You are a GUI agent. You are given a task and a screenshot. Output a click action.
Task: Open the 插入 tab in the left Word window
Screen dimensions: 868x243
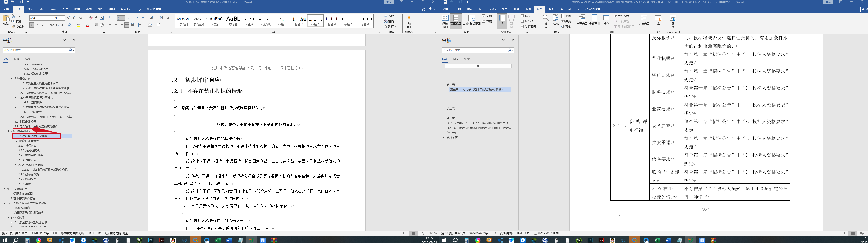pos(30,9)
